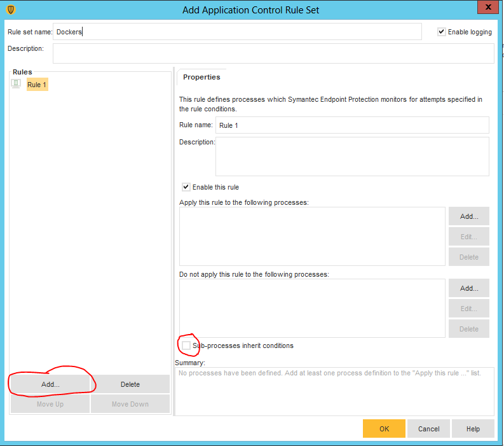Click the Summary text box
The image size is (504, 446).
(x=334, y=391)
